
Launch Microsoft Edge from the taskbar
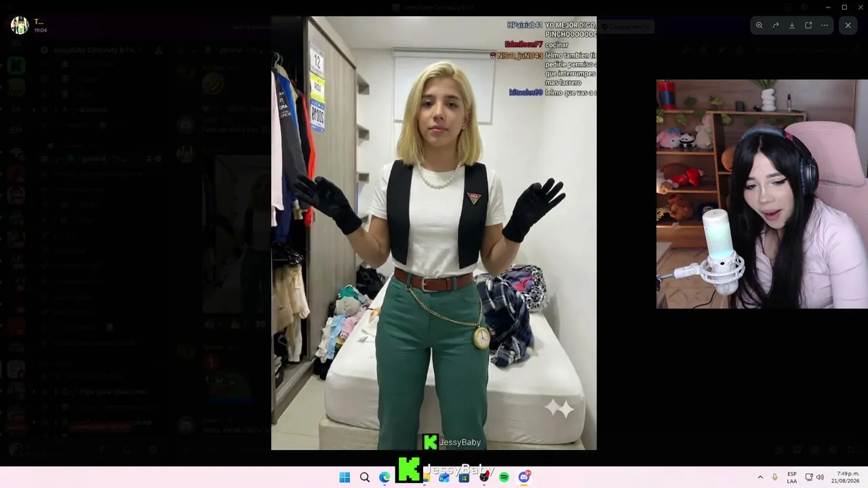pos(384,477)
